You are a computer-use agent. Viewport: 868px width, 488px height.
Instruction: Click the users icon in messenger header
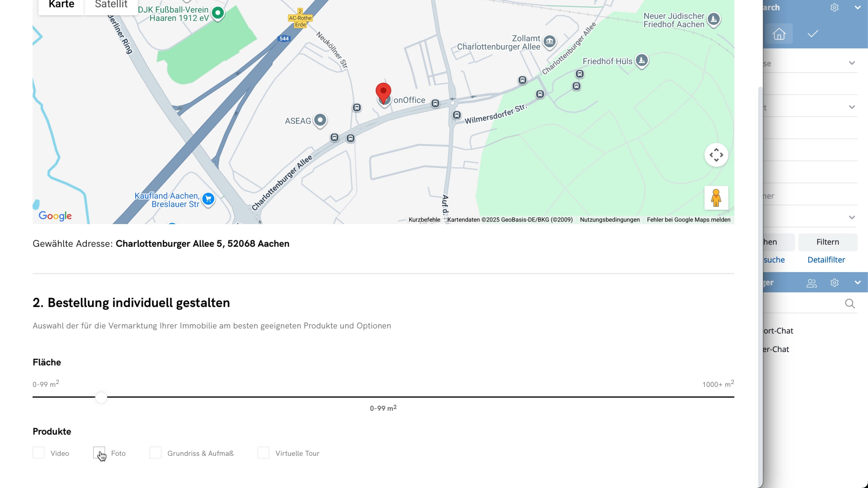pos(811,283)
